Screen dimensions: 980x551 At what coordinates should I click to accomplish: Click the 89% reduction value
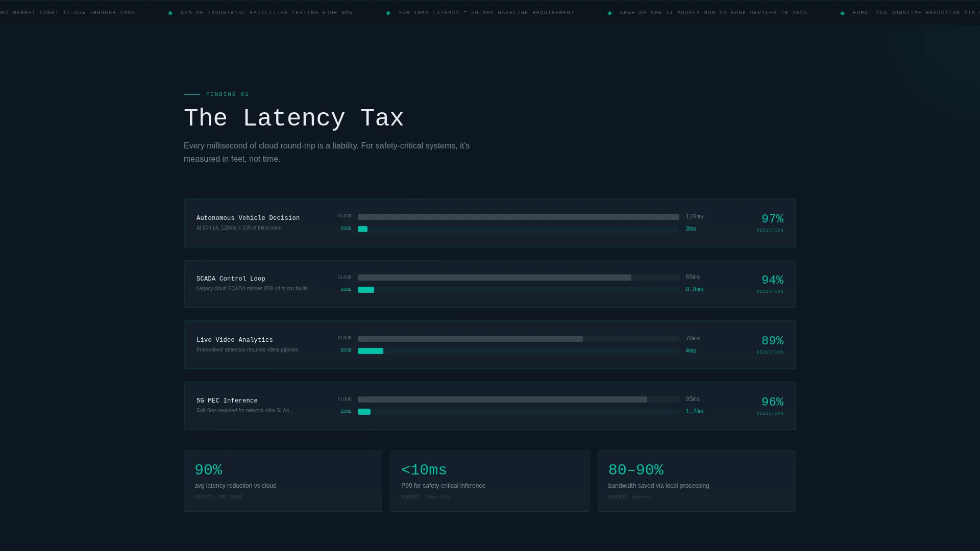(x=772, y=341)
